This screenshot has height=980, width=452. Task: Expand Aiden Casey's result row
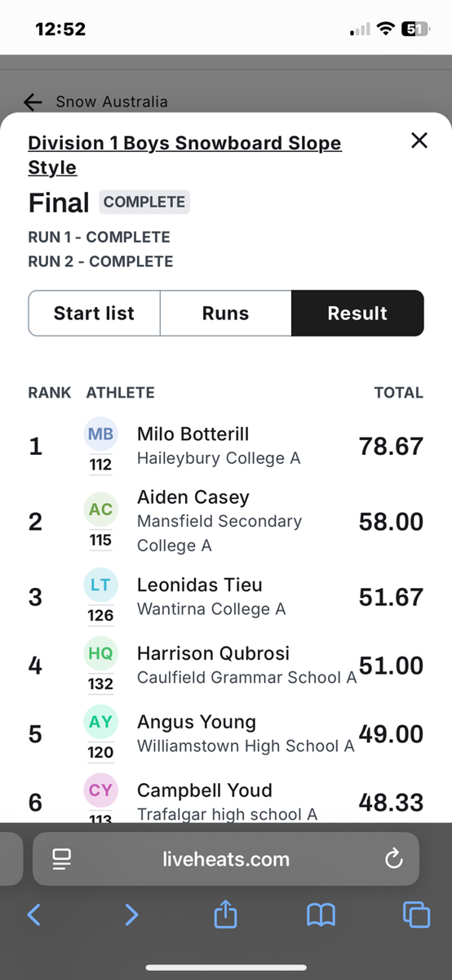click(x=226, y=522)
